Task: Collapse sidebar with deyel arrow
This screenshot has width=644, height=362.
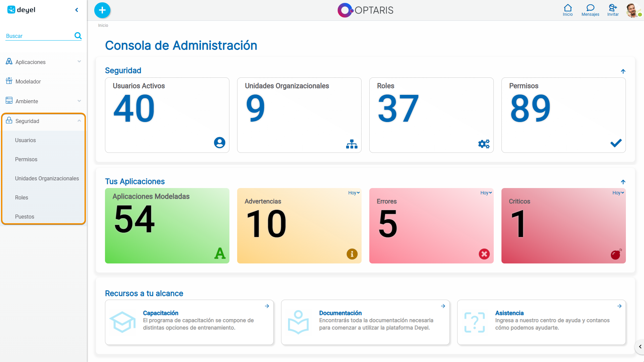Action: 77,10
